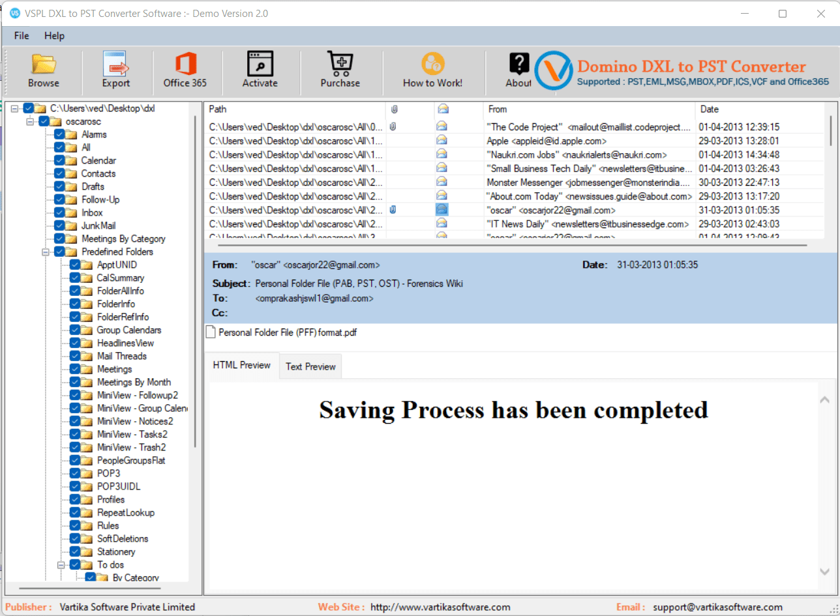Screen dimensions: 840x616
Task: Toggle the SoftDeletions folder checkbox
Action: [75, 538]
